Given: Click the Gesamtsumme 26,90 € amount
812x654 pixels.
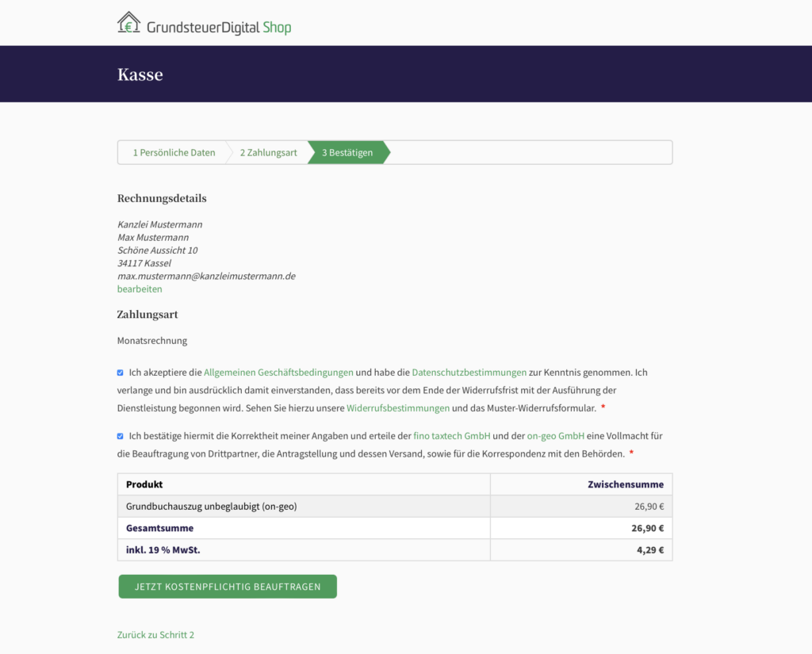Looking at the screenshot, I should point(647,528).
